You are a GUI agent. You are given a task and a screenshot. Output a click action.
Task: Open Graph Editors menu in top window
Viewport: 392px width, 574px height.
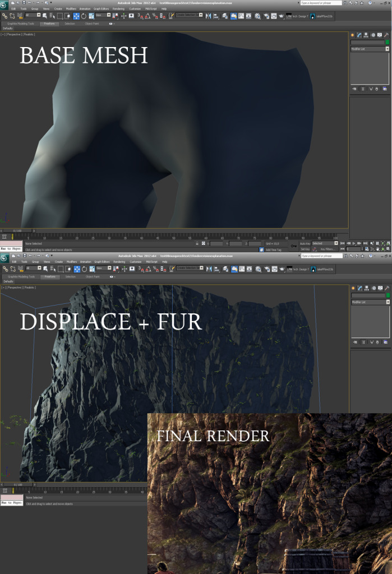coord(101,9)
